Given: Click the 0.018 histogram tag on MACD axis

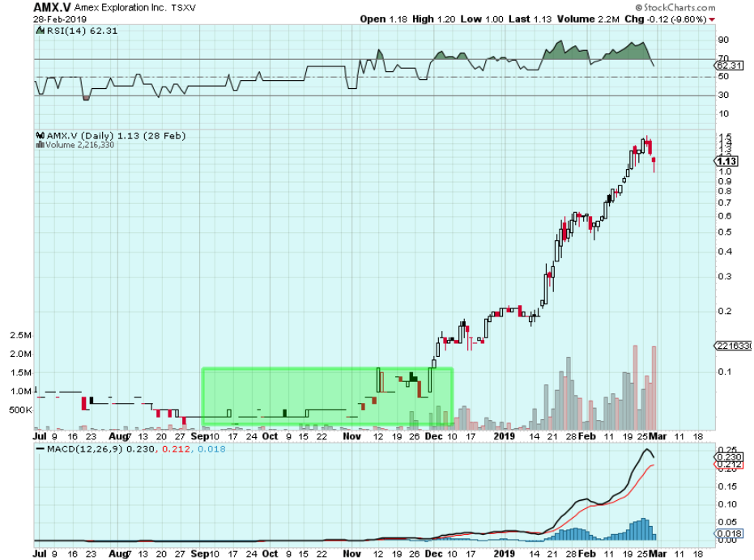Looking at the screenshot, I should tap(730, 533).
